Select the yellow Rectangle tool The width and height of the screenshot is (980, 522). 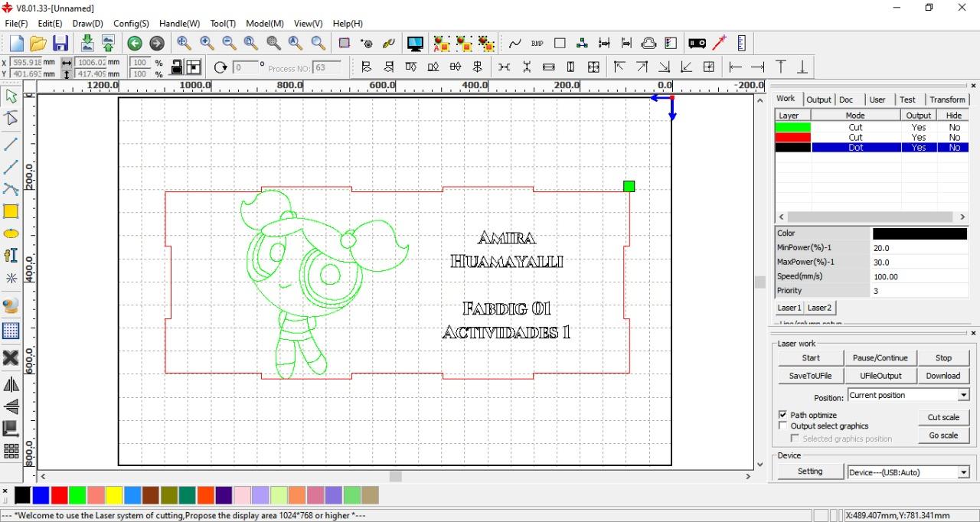coord(11,211)
